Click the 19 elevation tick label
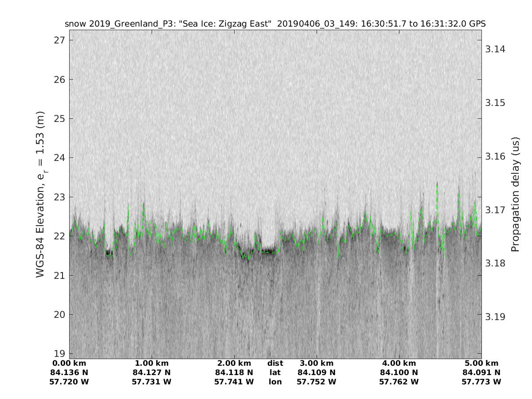The image size is (532, 399). click(x=59, y=353)
